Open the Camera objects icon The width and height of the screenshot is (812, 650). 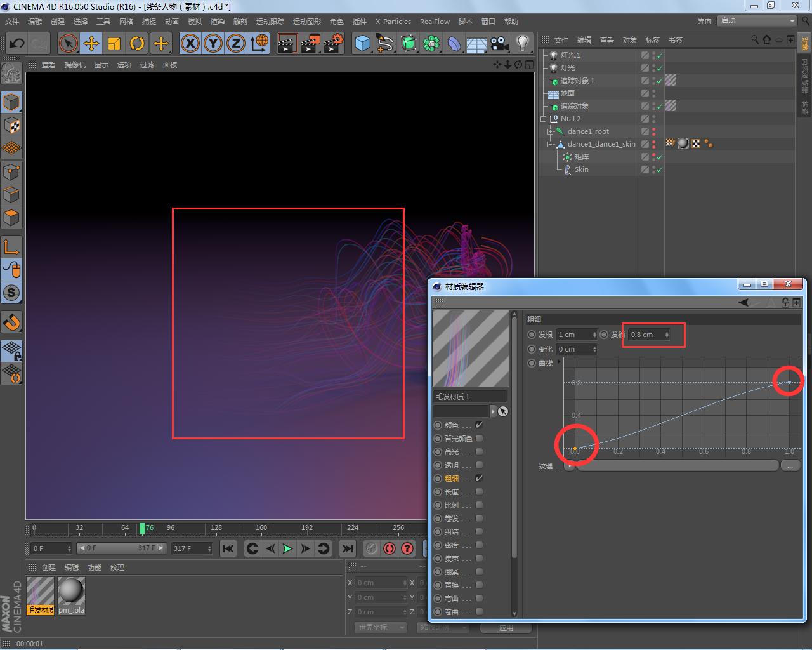499,43
